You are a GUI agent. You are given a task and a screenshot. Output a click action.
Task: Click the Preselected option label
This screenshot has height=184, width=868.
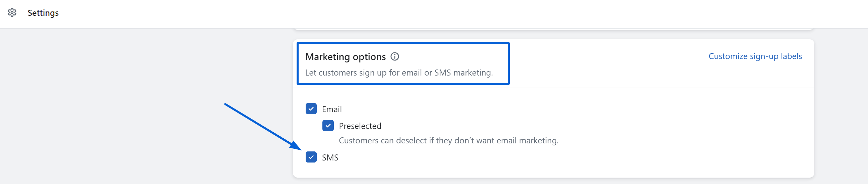(360, 126)
